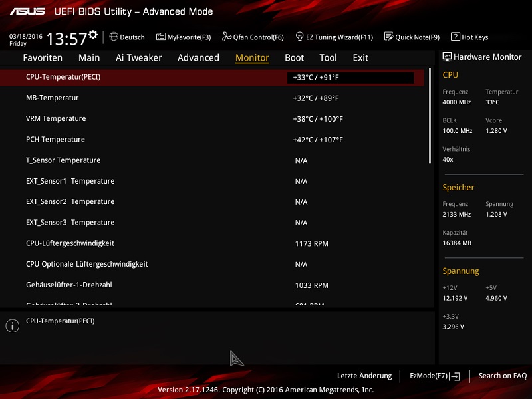Select the EXT_Sensor3 Temperature row
Screen dimensions: 532x399
[212, 223]
